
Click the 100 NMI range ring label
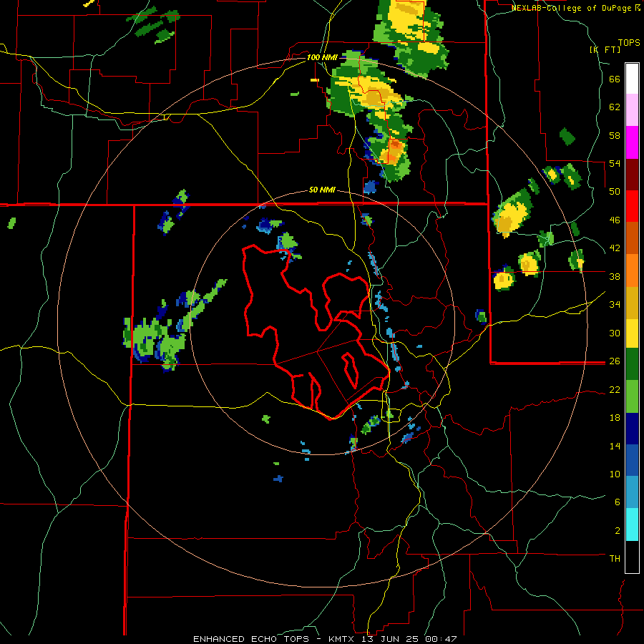coord(322,57)
